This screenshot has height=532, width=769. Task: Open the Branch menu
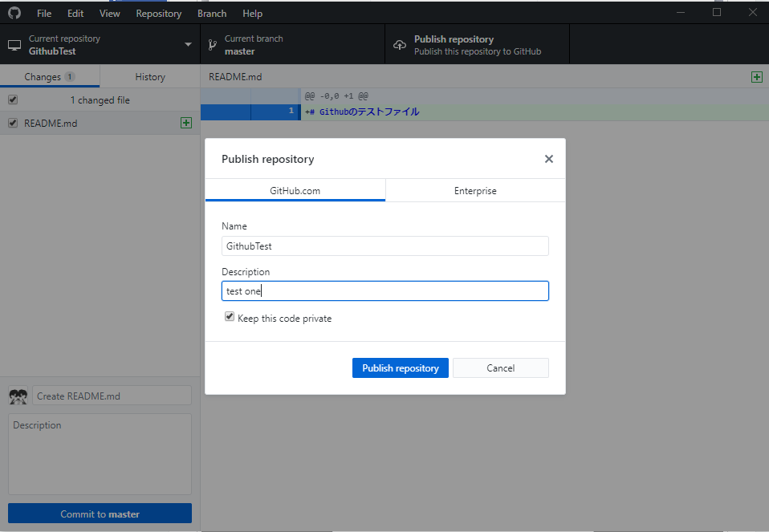212,14
